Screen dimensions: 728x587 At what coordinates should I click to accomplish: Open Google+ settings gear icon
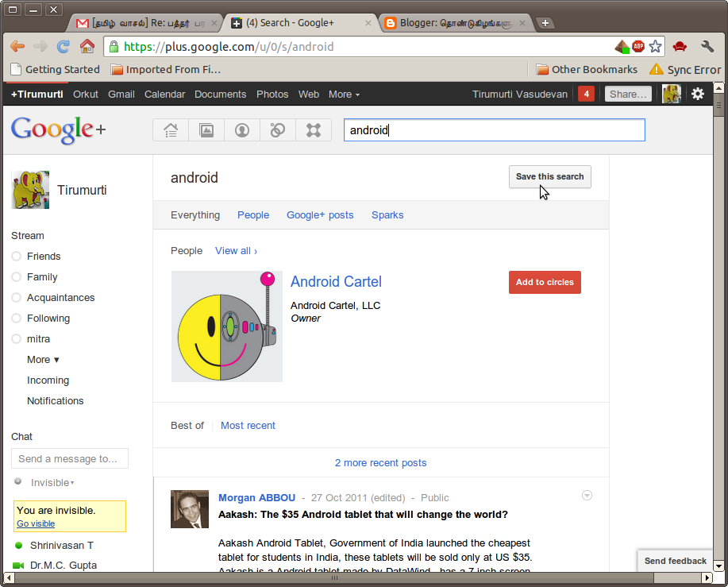click(697, 94)
